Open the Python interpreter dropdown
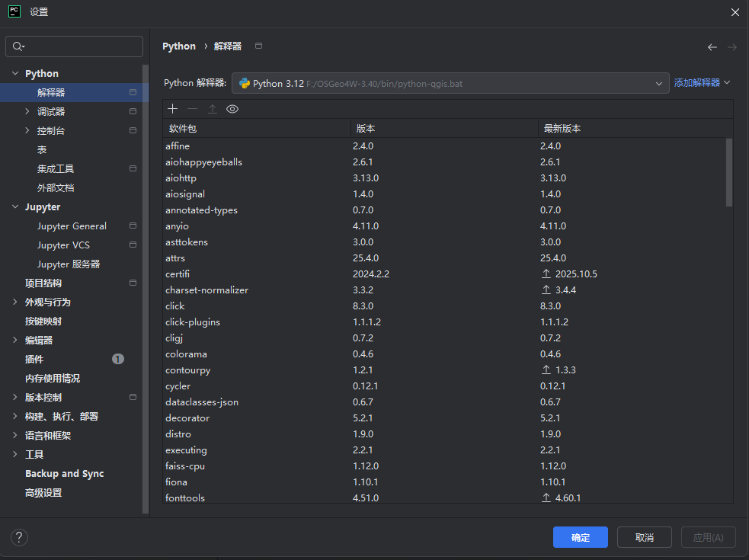 coord(450,83)
